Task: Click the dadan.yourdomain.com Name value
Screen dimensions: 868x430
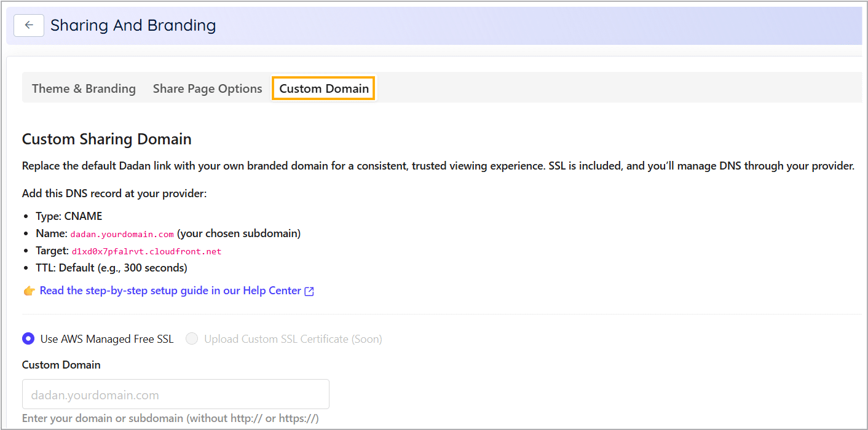Action: 122,234
